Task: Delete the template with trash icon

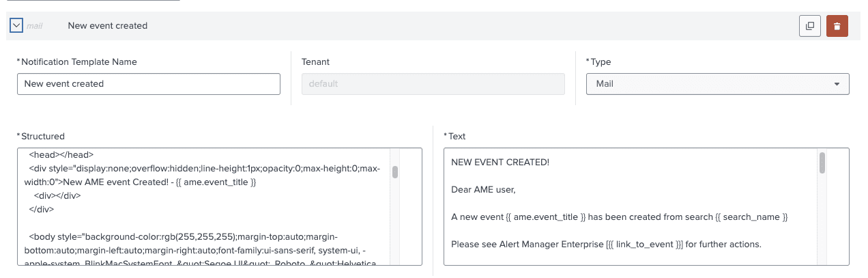Action: pos(837,26)
